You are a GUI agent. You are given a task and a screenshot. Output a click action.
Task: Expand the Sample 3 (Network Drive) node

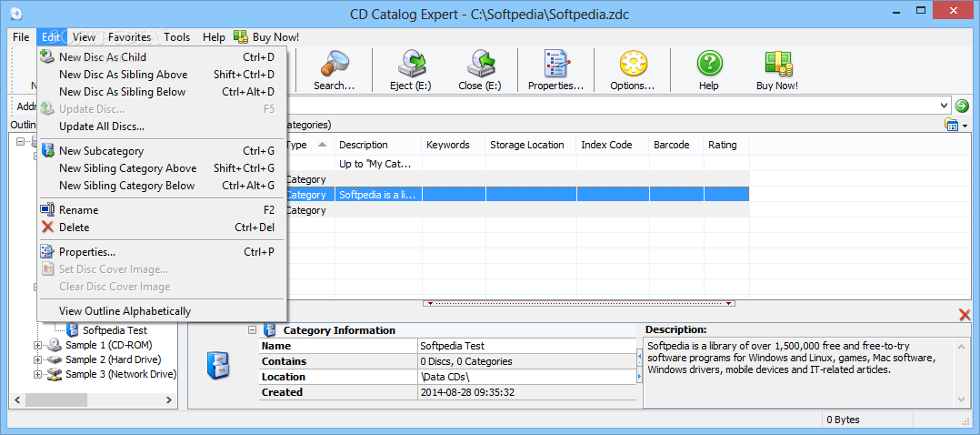click(x=37, y=375)
